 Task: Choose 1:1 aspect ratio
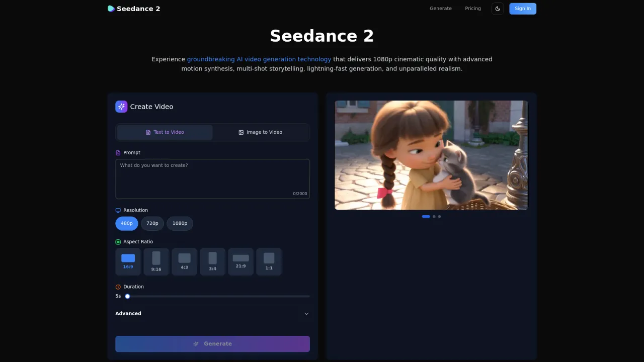269,261
